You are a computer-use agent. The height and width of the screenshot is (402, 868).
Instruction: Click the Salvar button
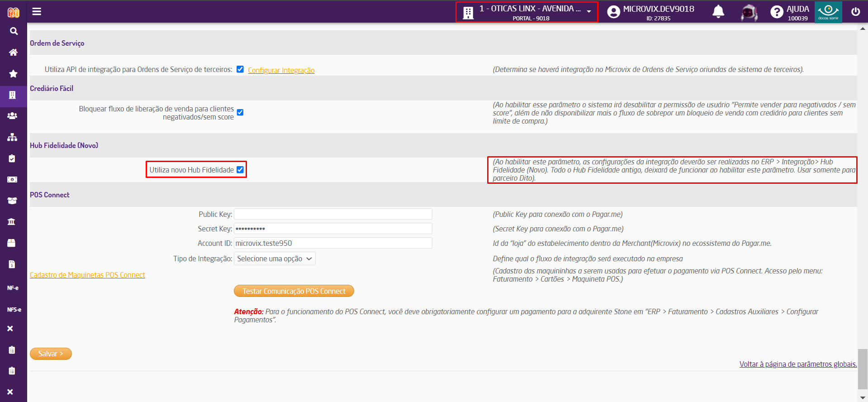(x=51, y=354)
